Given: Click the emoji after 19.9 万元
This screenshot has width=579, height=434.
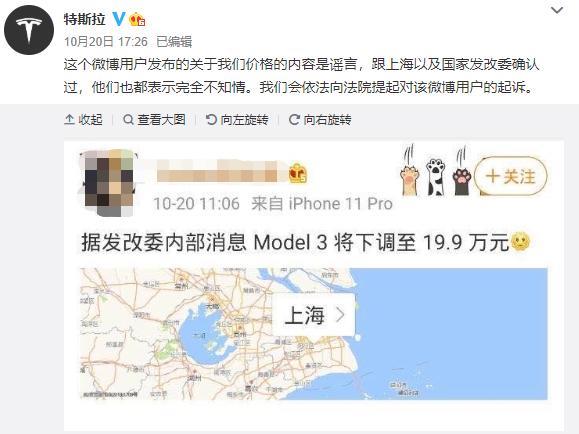Looking at the screenshot, I should click(x=520, y=242).
